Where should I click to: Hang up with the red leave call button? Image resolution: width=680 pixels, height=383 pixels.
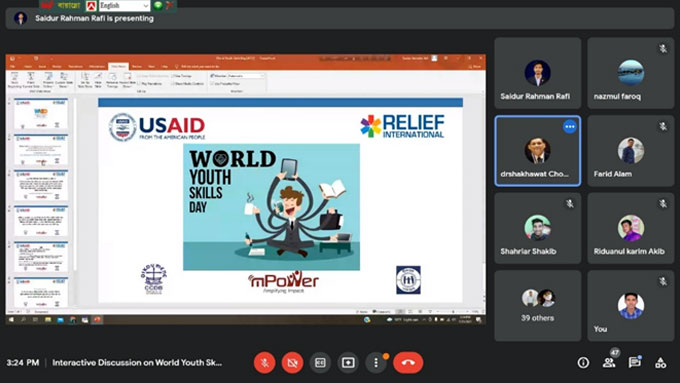(408, 362)
